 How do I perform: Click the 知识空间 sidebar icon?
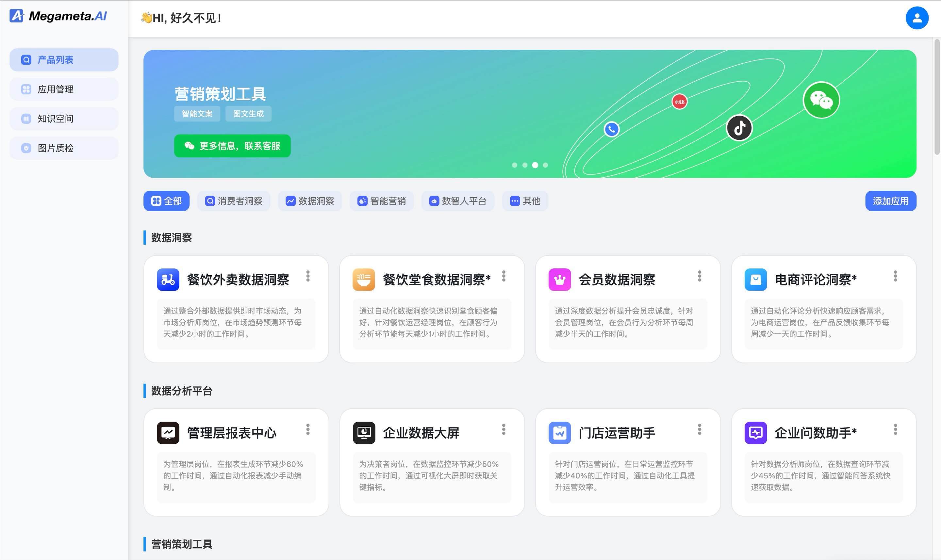26,119
